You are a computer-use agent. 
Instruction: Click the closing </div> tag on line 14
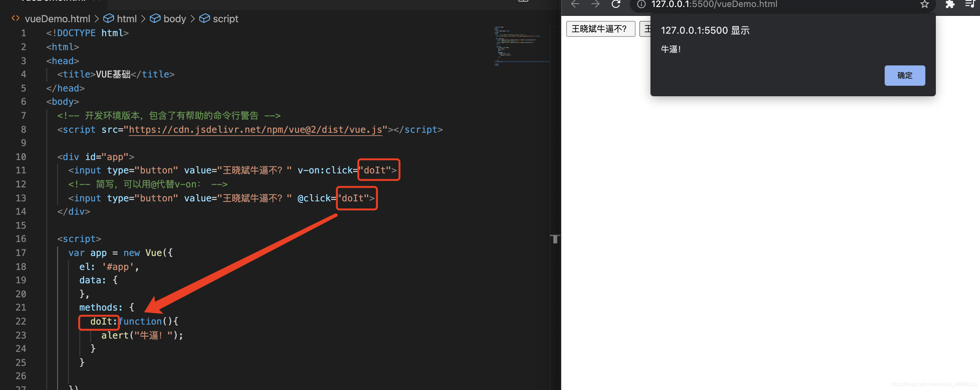[x=74, y=212]
